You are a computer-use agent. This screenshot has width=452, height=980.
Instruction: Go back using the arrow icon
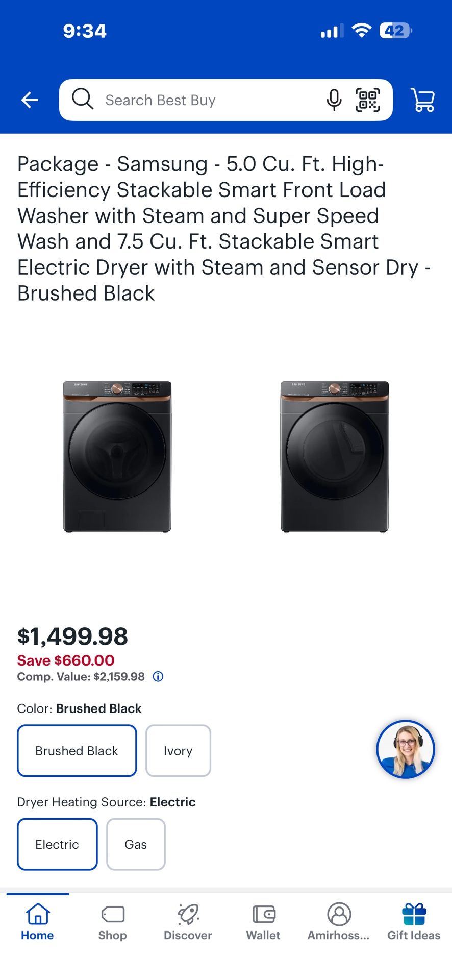29,100
